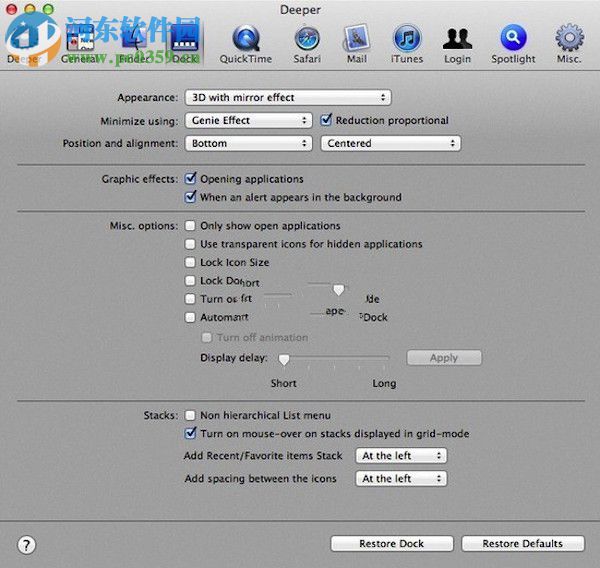The height and width of the screenshot is (568, 600).
Task: Open Add spacing between the icons dropdown
Action: [401, 479]
